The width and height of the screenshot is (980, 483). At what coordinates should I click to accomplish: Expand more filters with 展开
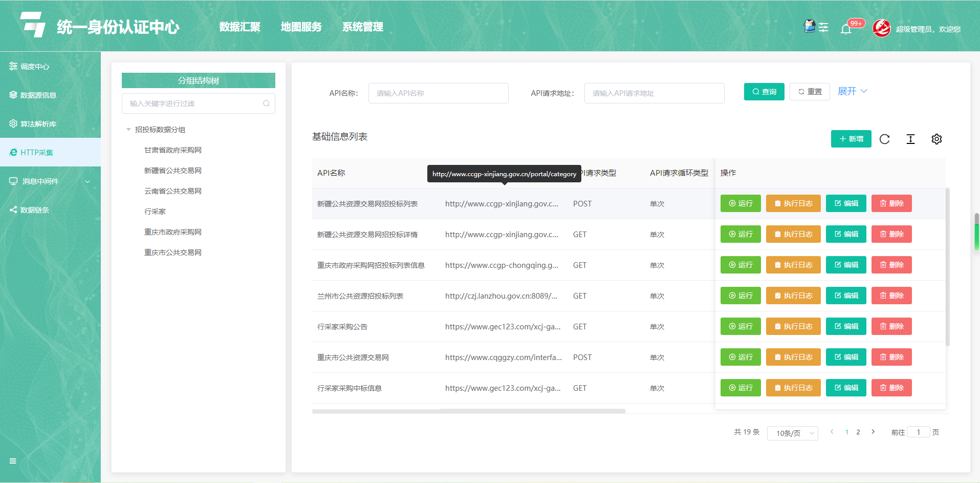(852, 91)
